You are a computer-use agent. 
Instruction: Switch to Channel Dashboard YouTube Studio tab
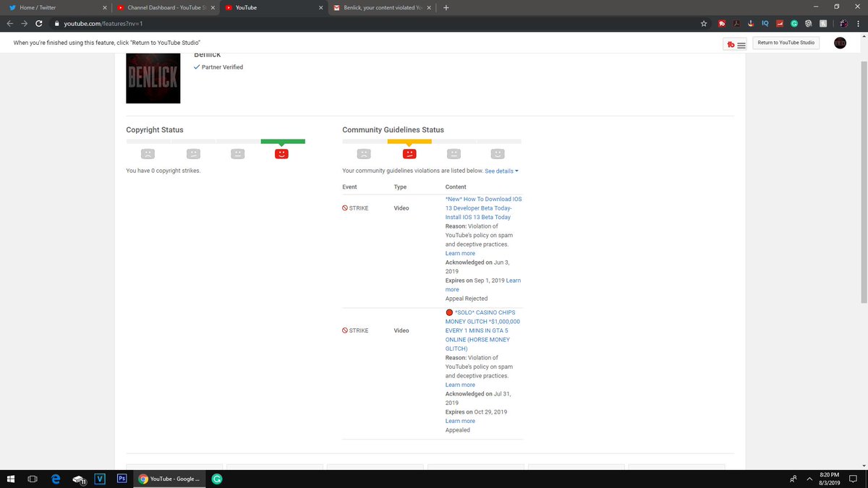tap(166, 8)
